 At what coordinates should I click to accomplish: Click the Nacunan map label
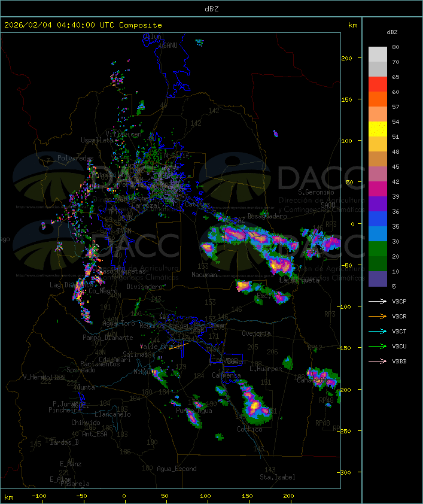[x=204, y=275]
